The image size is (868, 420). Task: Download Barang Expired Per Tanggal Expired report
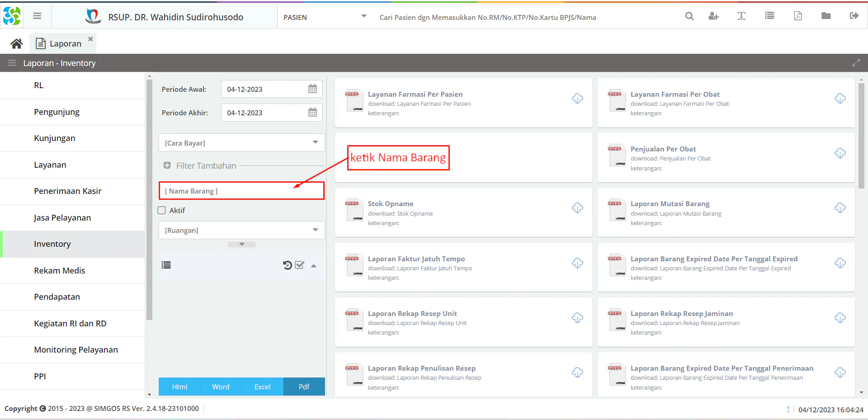tap(840, 263)
